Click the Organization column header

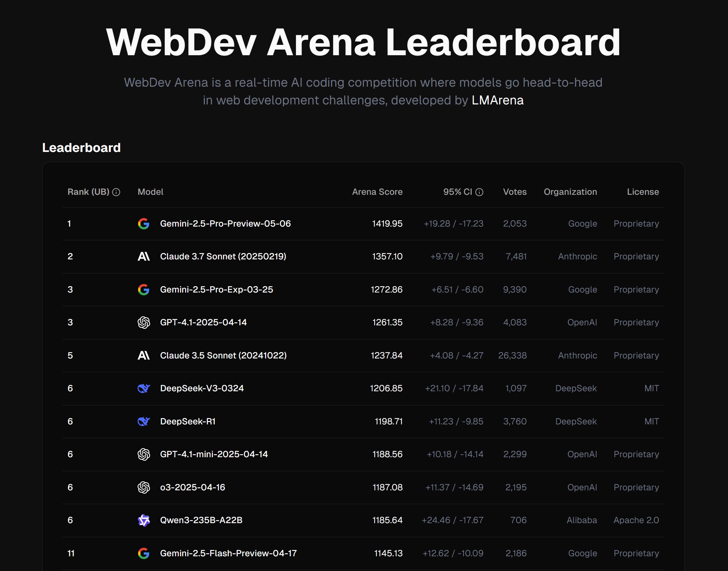[x=570, y=192]
